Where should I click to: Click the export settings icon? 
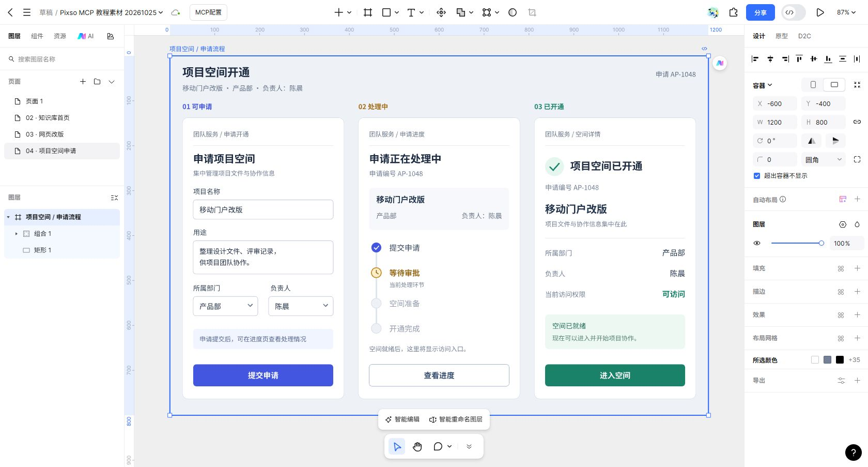[841, 381]
